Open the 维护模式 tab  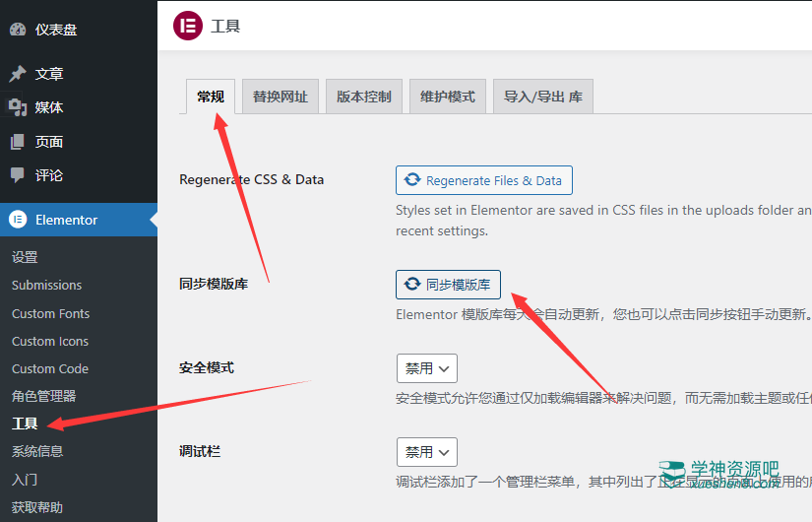coord(448,97)
